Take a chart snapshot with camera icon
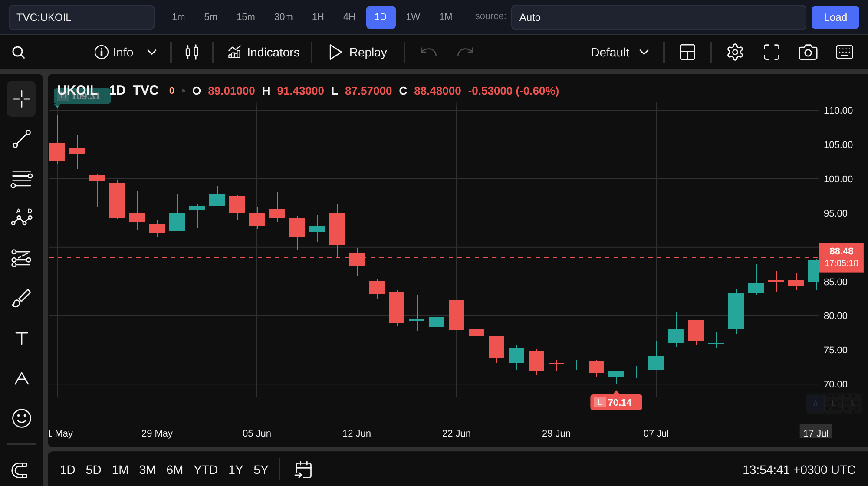Screen dimensions: 868x486 pyautogui.click(x=808, y=53)
